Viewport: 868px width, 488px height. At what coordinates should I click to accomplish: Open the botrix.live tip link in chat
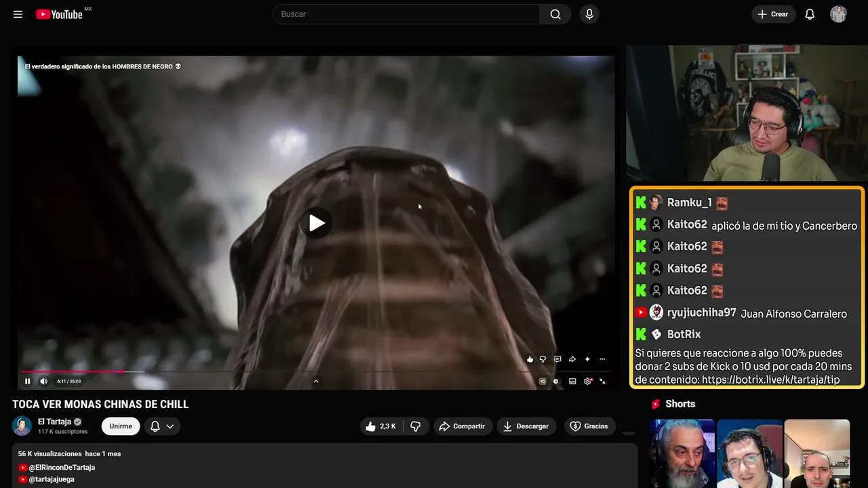coord(771,380)
